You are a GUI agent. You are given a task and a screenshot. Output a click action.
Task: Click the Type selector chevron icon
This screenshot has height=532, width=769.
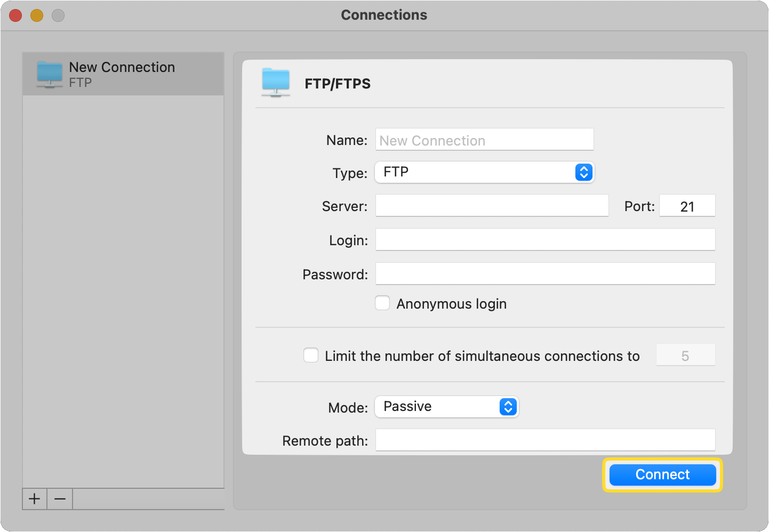[583, 172]
